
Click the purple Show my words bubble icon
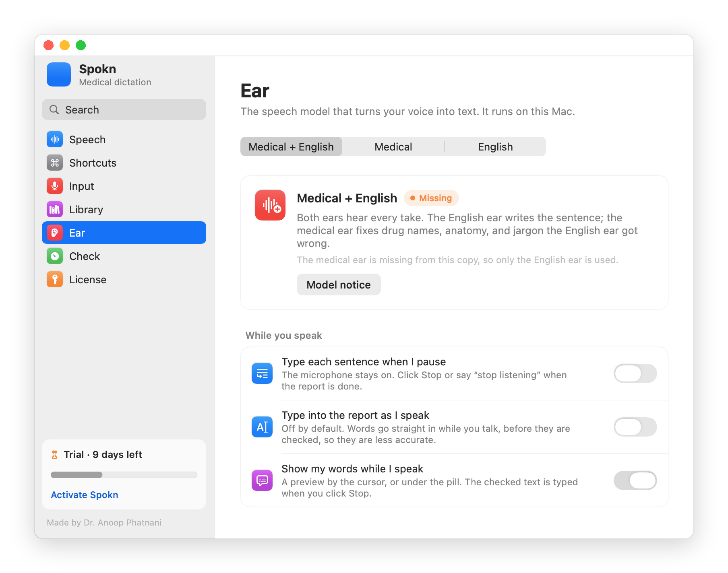click(262, 480)
